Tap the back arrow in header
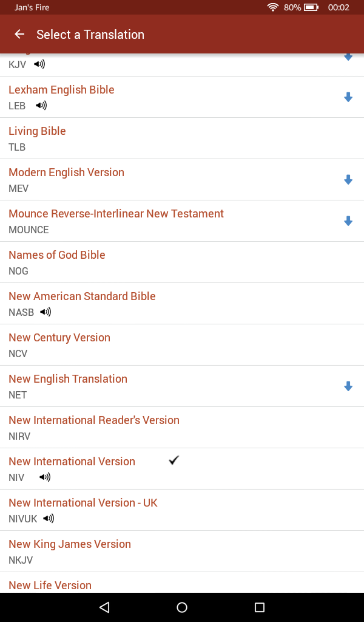The height and width of the screenshot is (622, 364). pos(19,35)
